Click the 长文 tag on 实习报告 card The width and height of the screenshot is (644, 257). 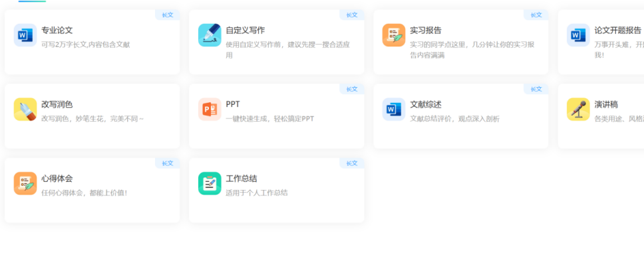click(536, 15)
